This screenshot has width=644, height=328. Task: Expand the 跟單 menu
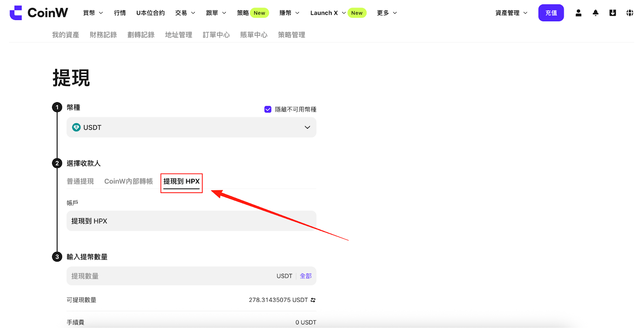(216, 13)
